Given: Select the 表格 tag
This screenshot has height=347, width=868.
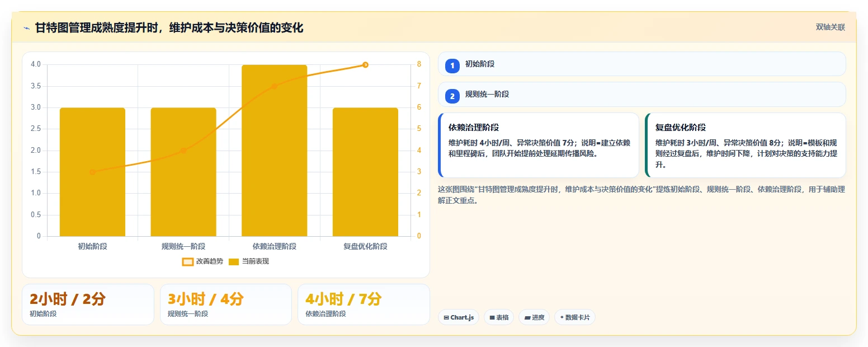Looking at the screenshot, I should (x=499, y=317).
